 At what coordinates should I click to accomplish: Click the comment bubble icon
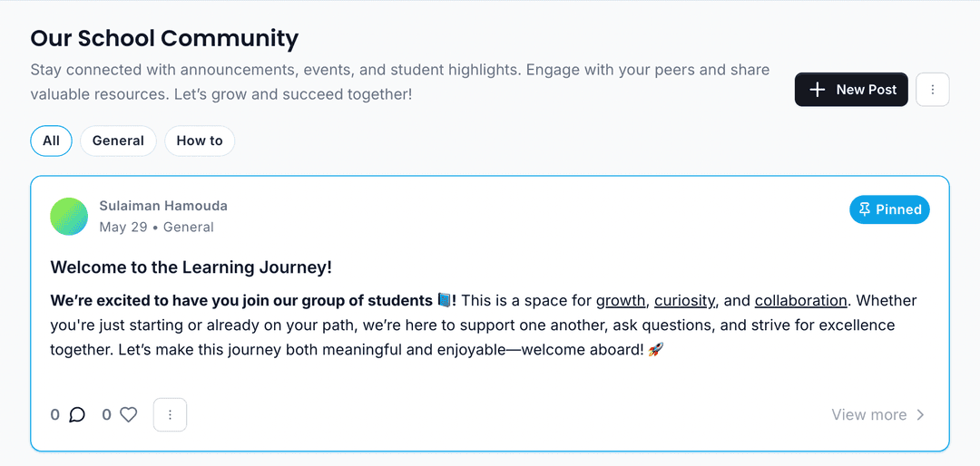click(x=77, y=415)
